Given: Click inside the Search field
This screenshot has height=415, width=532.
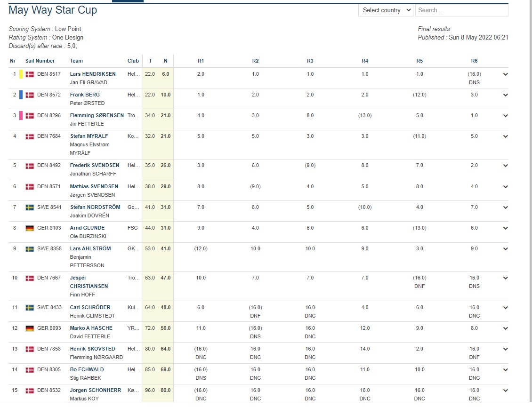Looking at the screenshot, I should 461,10.
